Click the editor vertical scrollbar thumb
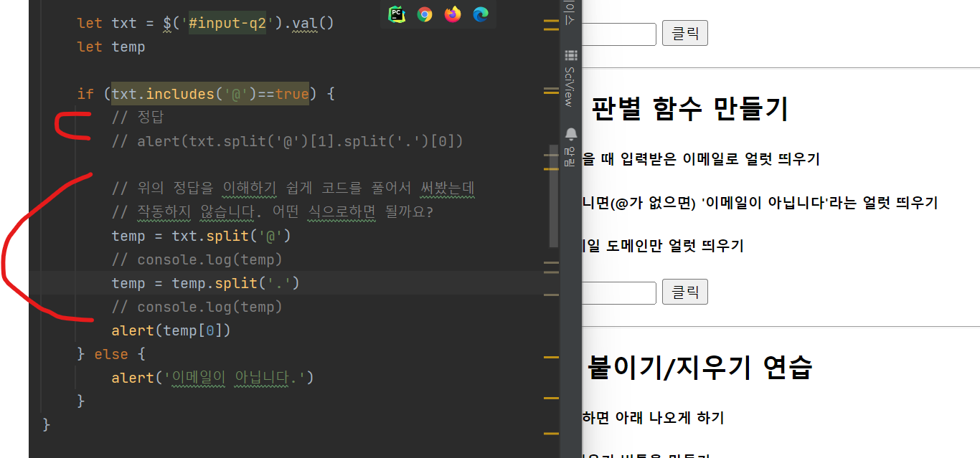Image resolution: width=980 pixels, height=458 pixels. (553, 196)
